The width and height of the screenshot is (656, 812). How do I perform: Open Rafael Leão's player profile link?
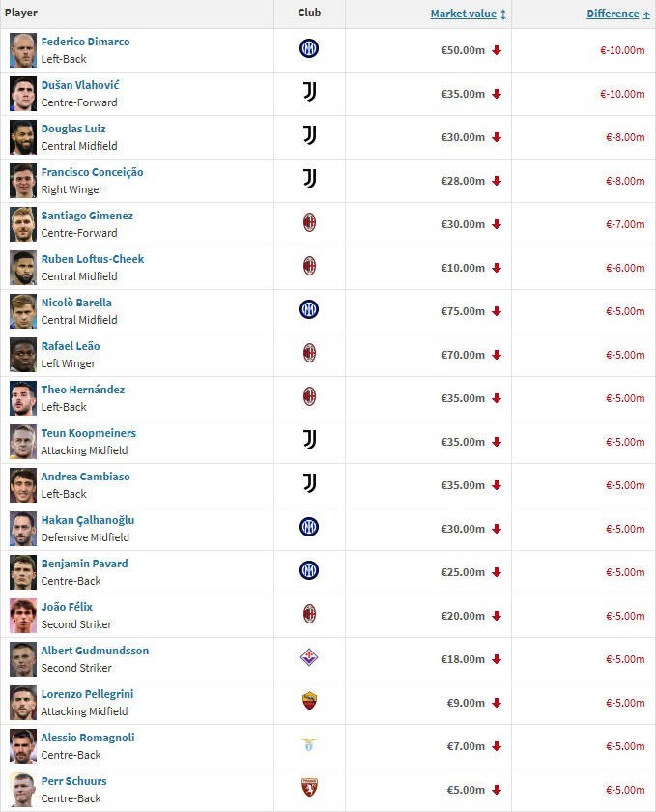[x=71, y=346]
